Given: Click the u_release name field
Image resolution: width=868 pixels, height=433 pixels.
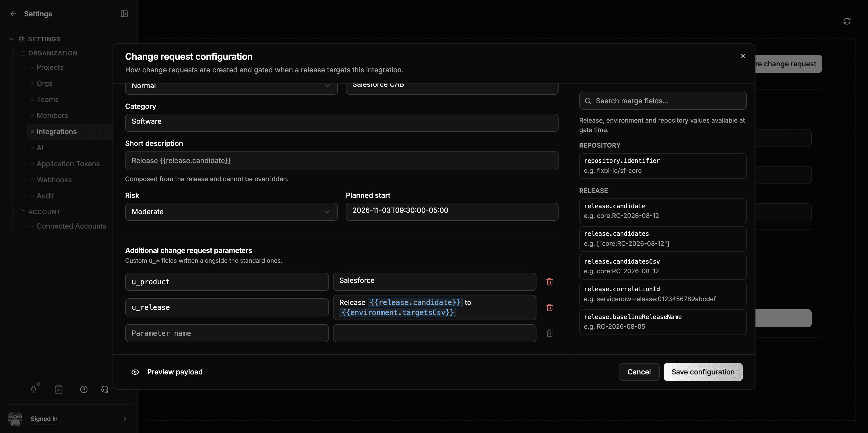Looking at the screenshot, I should coord(227,307).
